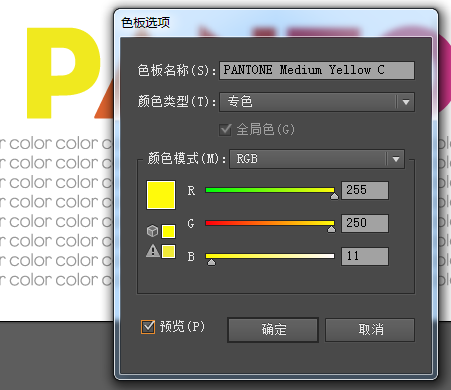Click the G channel slider thumb
This screenshot has height=390, width=451.
click(x=331, y=229)
